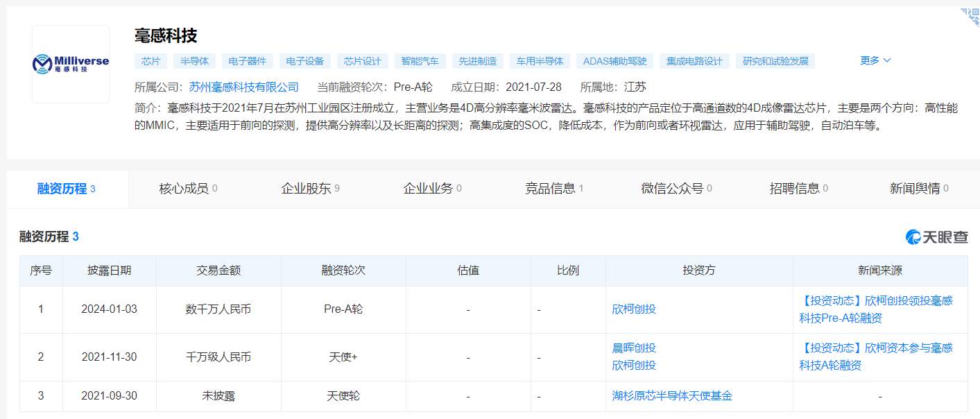Screen dimensions: 980x419
Task: Switch to the 融资历程 tab
Action: pos(67,189)
